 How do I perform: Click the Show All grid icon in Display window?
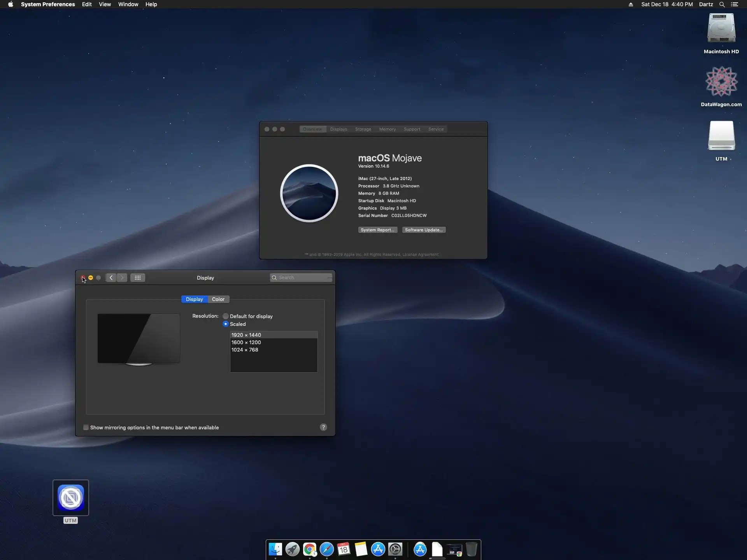tap(138, 278)
